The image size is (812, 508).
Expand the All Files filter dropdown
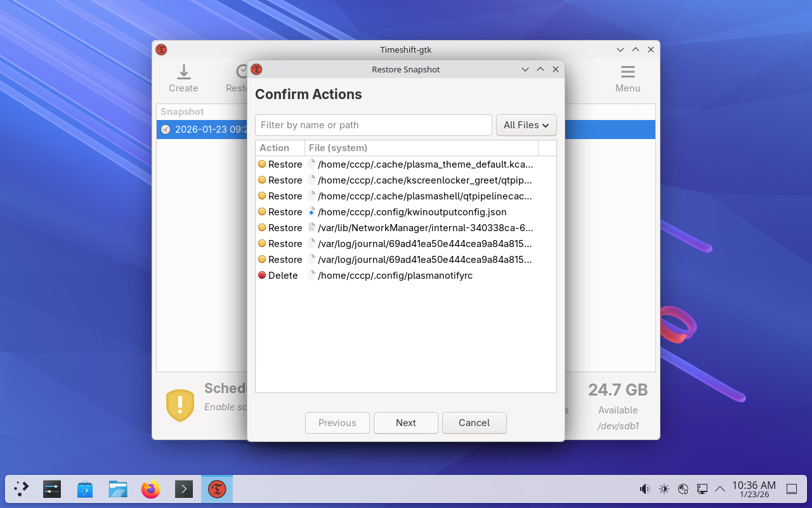pyautogui.click(x=526, y=125)
